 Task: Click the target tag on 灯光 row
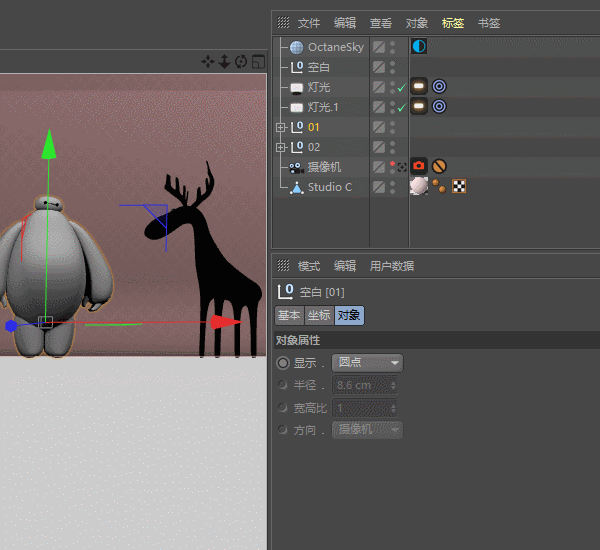click(x=439, y=86)
